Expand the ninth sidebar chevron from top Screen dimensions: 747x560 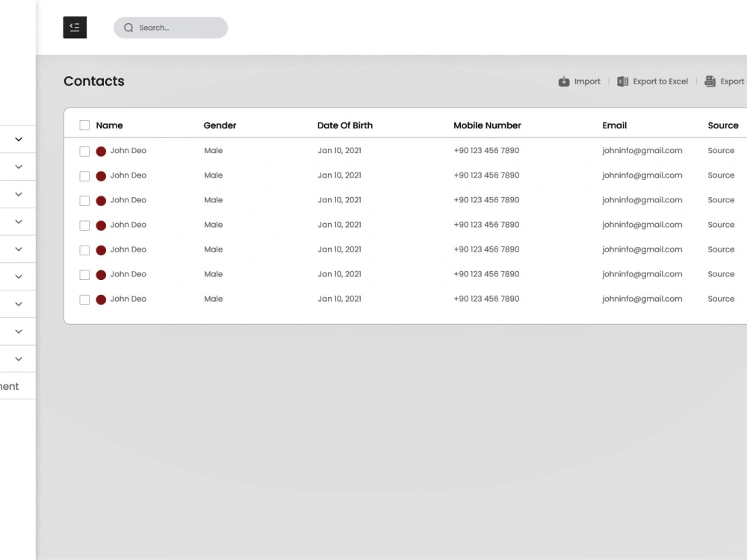click(19, 359)
